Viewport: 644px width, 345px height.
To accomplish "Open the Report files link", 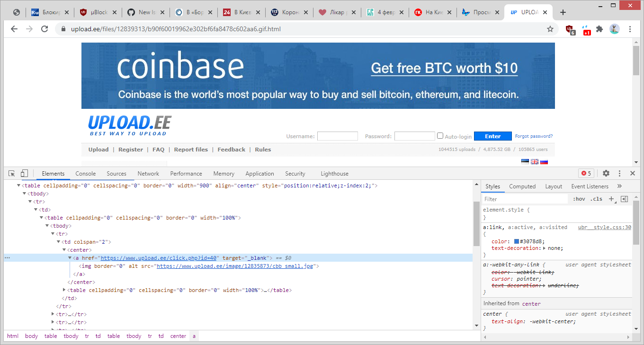I will pyautogui.click(x=191, y=150).
